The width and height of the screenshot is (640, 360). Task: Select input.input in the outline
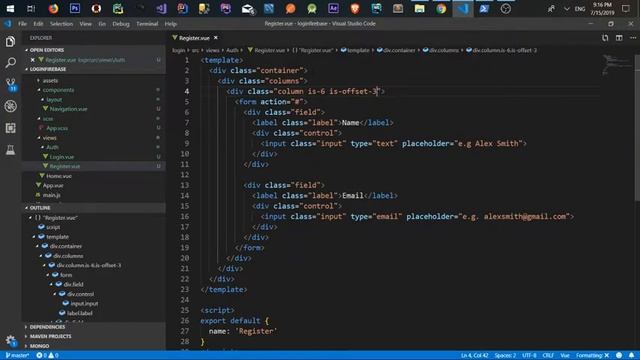(84, 304)
